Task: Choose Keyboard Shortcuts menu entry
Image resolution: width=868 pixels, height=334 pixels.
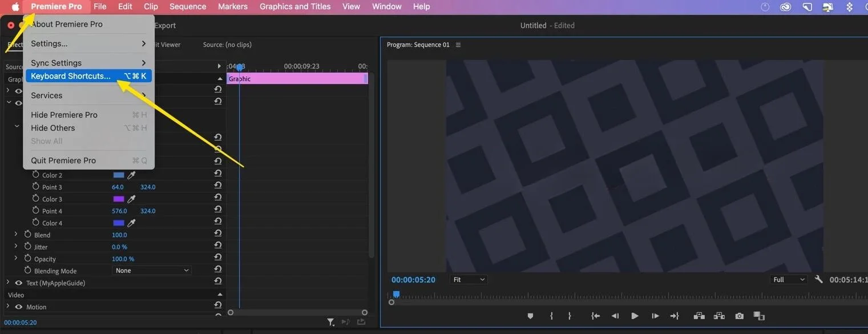Action: tap(88, 76)
